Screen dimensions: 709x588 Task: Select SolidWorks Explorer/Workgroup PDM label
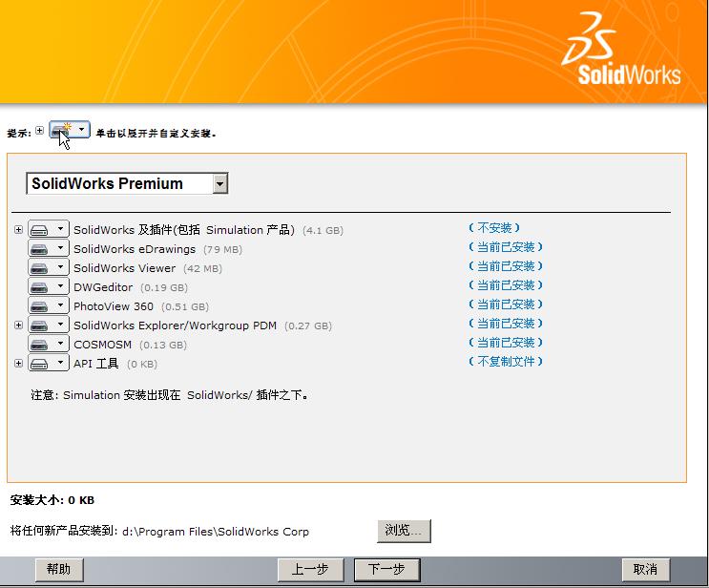[x=175, y=325]
